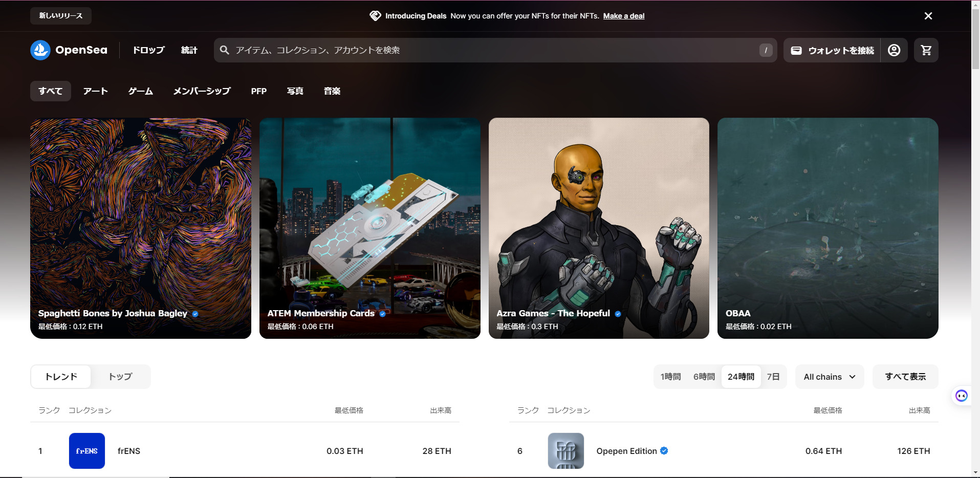
Task: Dismiss the Introducing Deals banner
Action: (928, 16)
